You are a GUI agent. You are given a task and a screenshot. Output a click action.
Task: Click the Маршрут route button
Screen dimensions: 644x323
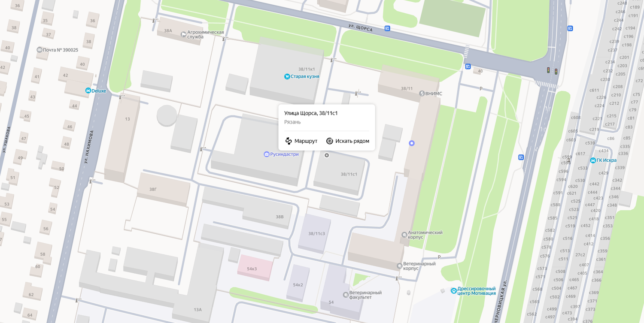(301, 141)
